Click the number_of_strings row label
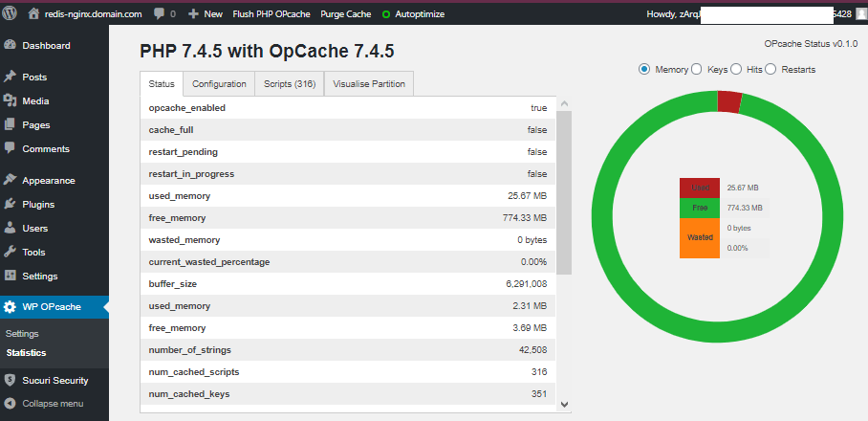The image size is (868, 421). click(x=190, y=350)
